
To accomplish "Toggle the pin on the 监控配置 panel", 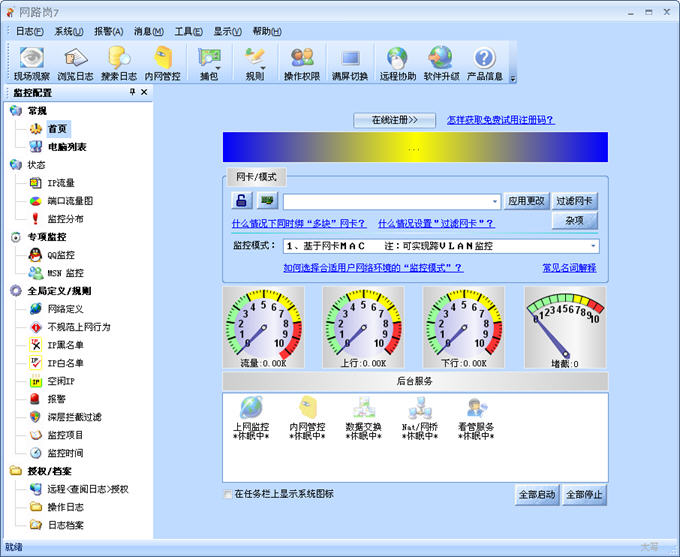I will (x=132, y=92).
